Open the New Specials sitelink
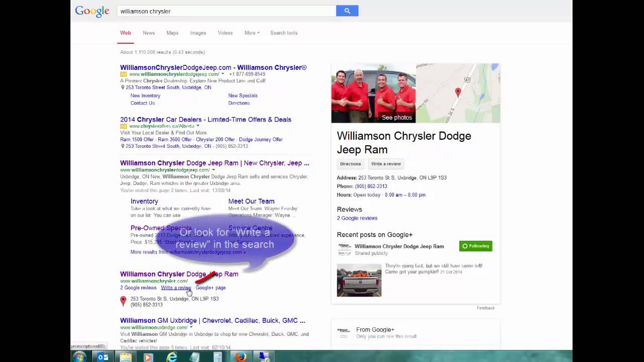The image size is (644, 362). pyautogui.click(x=243, y=96)
